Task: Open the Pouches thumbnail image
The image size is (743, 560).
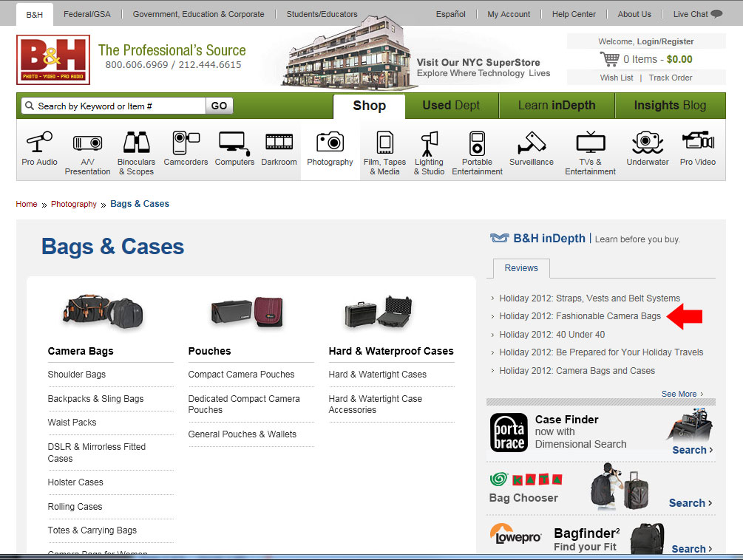Action: tap(247, 312)
